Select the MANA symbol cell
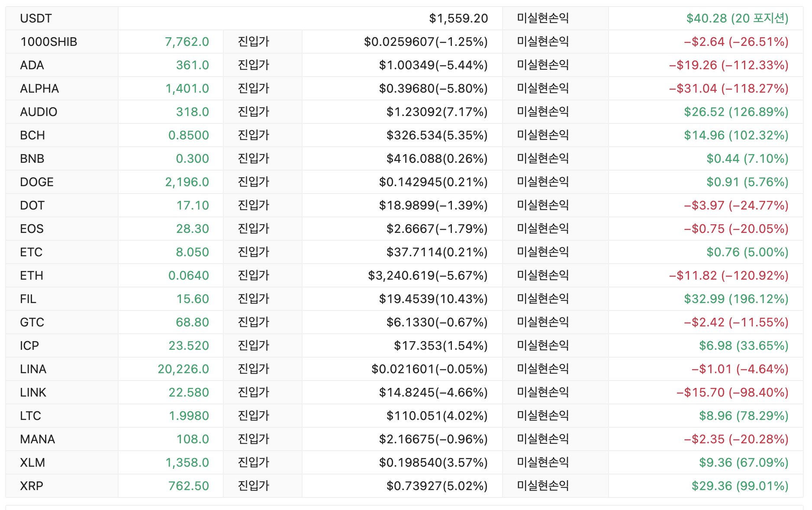 click(x=62, y=439)
